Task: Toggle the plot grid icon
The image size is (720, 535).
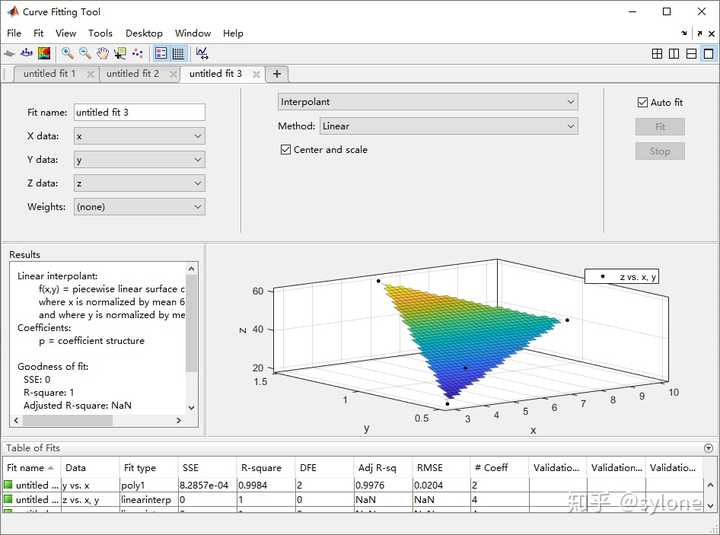Action: [178, 54]
